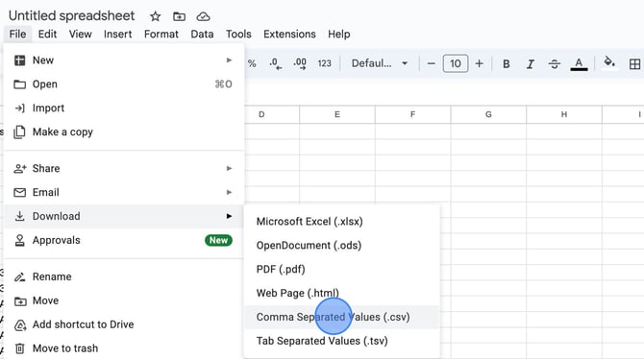Open the fill color picker
The height and width of the screenshot is (359, 644).
(609, 62)
